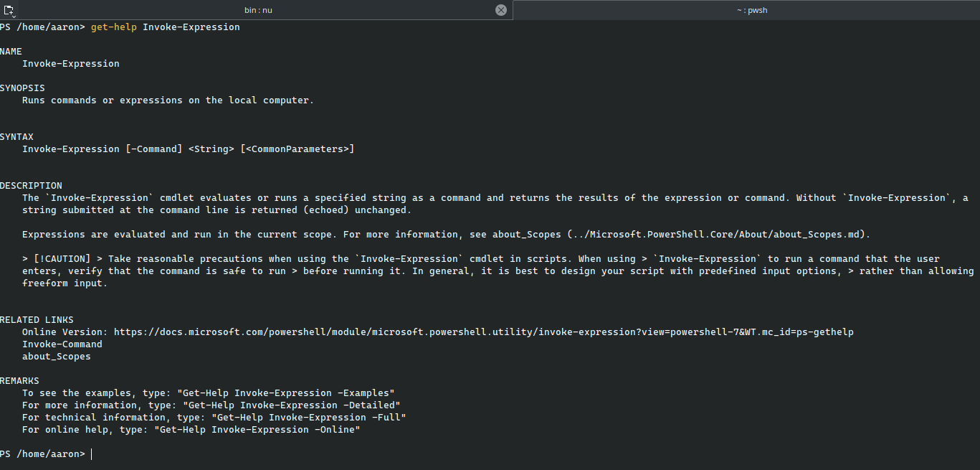Click the SYNTAX section heading
Image resolution: width=980 pixels, height=470 pixels.
tap(16, 136)
